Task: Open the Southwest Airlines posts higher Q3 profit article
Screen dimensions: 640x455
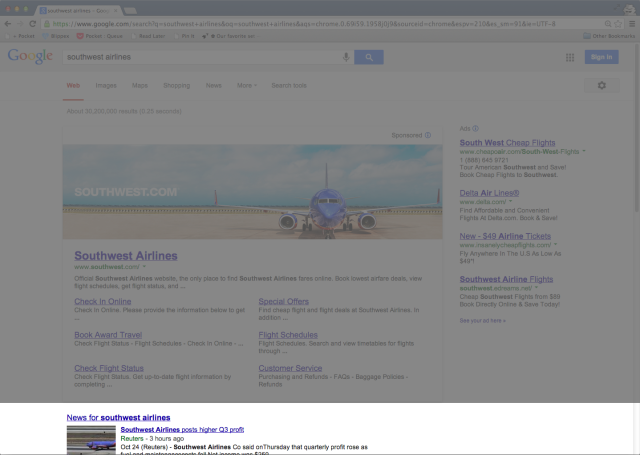Action: (182, 430)
